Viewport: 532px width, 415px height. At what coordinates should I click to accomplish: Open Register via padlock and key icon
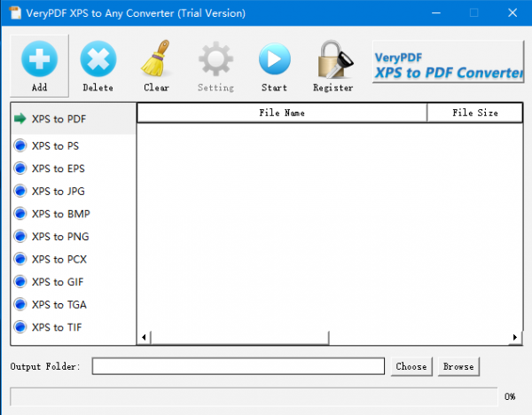334,59
